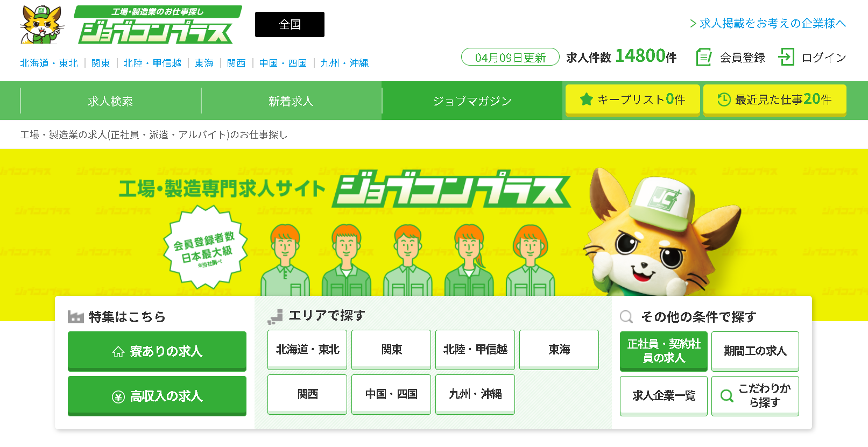Choose the 東海 area button
This screenshot has width=868, height=447.
[x=559, y=350]
